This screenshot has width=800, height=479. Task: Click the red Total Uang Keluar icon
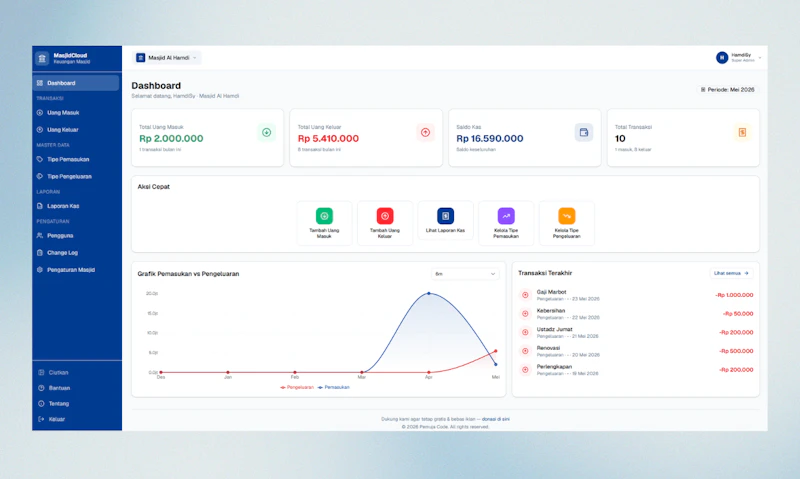point(425,133)
